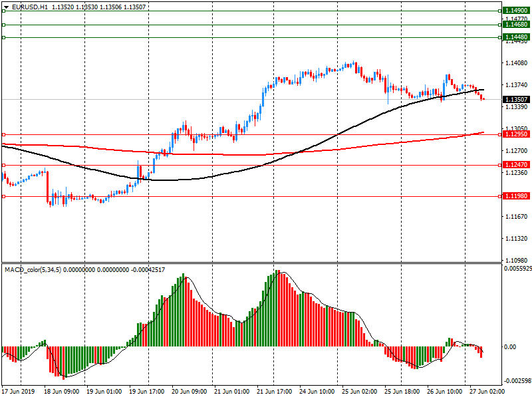Click the MACD 0.00 axis value
The image size is (532, 399).
510,346
